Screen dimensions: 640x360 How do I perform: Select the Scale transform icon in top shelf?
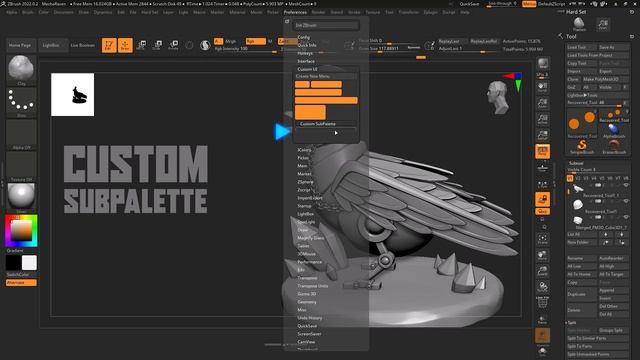click(158, 45)
